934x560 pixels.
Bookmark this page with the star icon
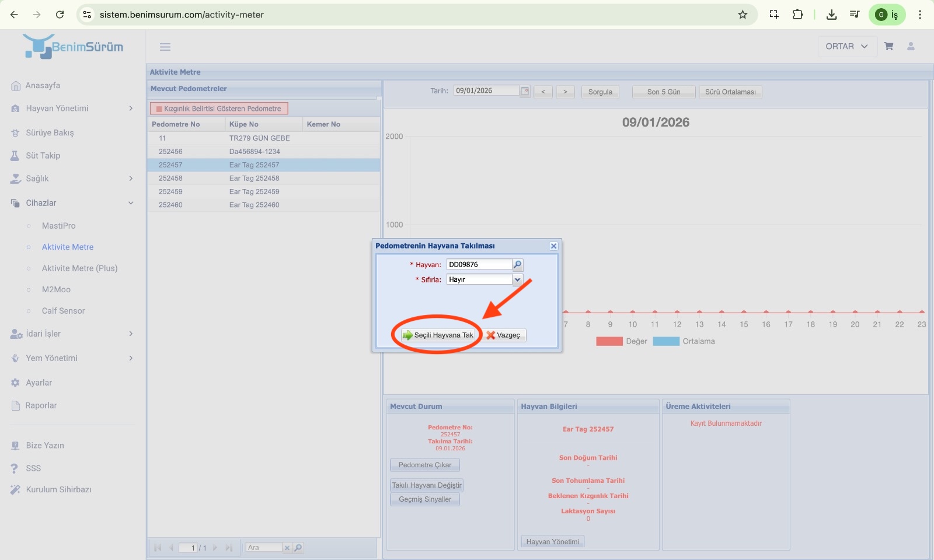[743, 15]
